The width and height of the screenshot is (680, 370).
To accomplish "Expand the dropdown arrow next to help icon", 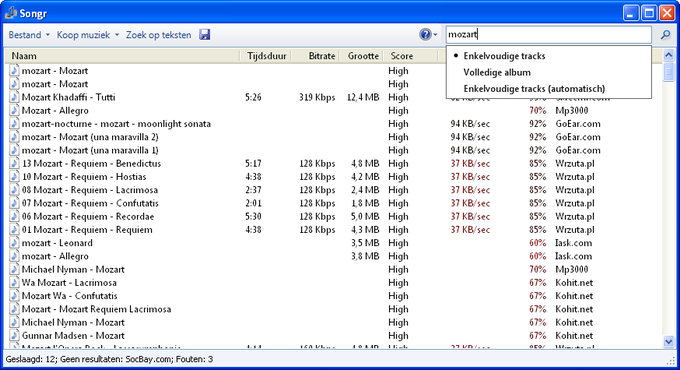I will [435, 35].
